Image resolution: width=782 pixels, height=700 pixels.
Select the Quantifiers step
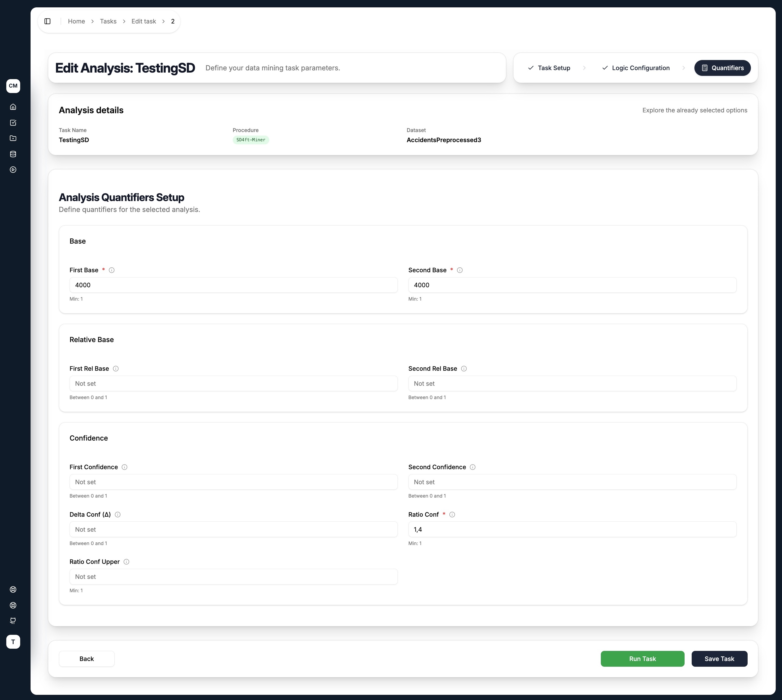click(722, 68)
